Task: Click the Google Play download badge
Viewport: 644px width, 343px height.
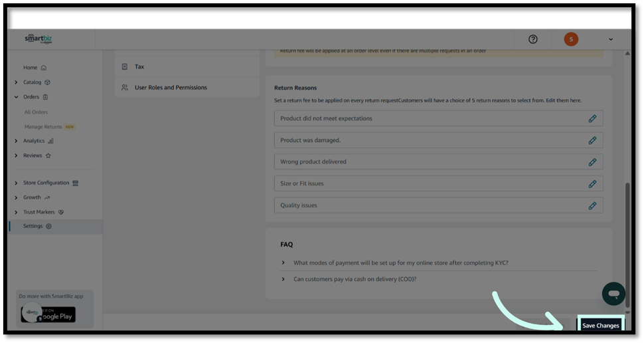Action: pos(48,314)
